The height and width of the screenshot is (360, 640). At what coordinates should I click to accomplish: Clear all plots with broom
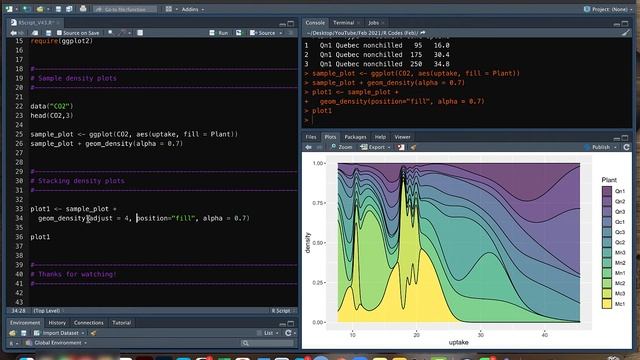(x=413, y=147)
